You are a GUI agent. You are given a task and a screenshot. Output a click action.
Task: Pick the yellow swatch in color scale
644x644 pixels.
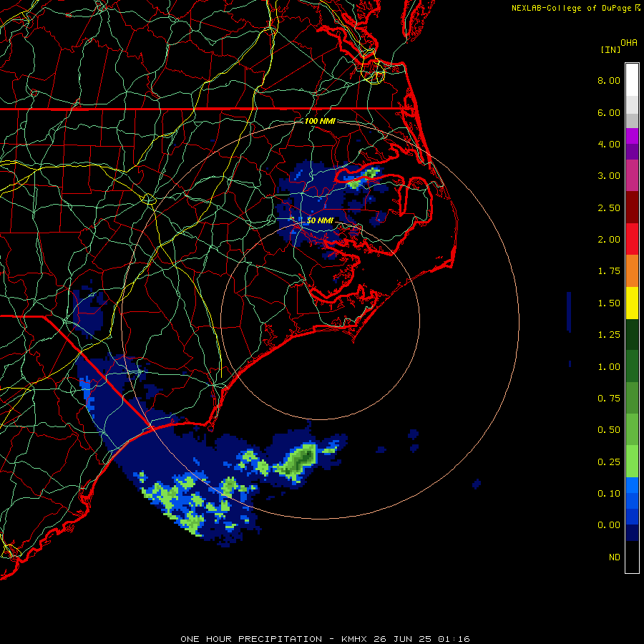[632, 303]
